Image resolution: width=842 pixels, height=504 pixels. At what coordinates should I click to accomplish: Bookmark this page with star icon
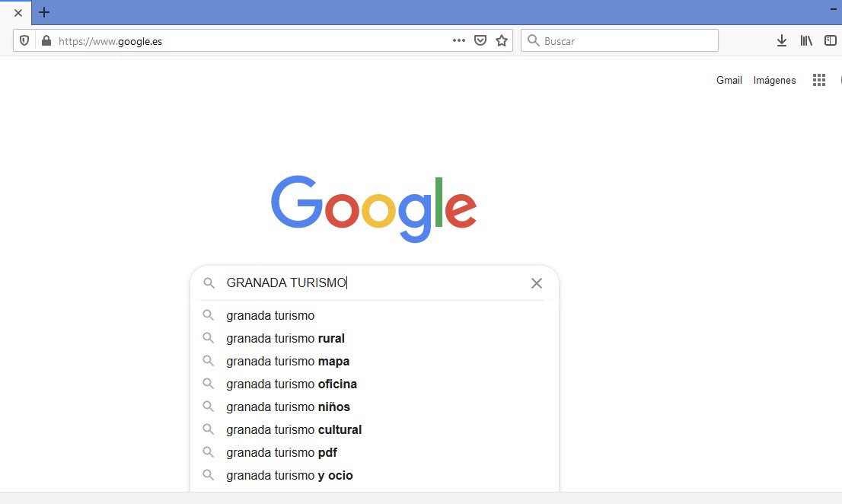(x=502, y=40)
